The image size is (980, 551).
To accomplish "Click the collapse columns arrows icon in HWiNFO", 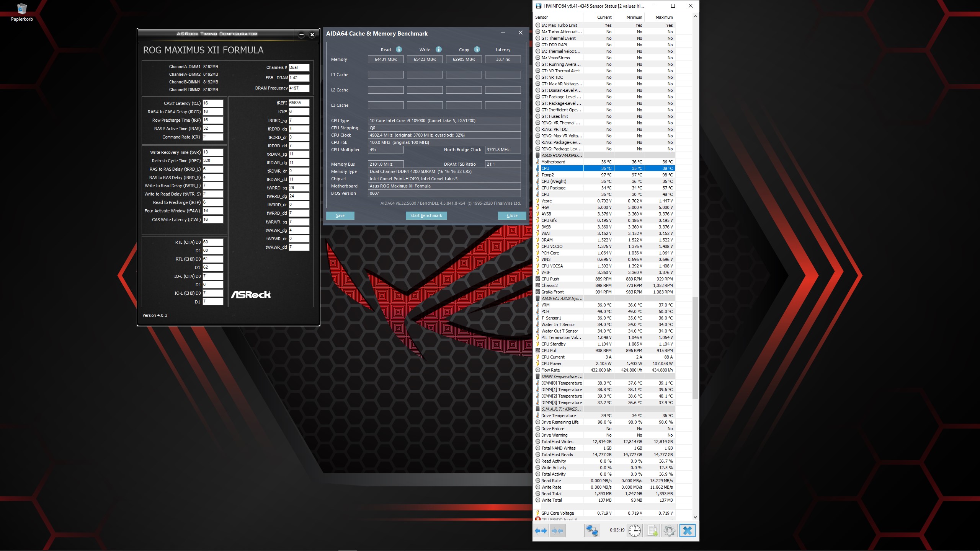I will pos(557,531).
